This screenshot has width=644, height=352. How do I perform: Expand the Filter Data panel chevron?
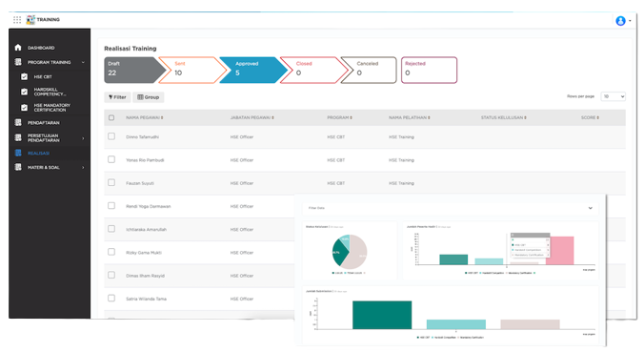click(591, 208)
